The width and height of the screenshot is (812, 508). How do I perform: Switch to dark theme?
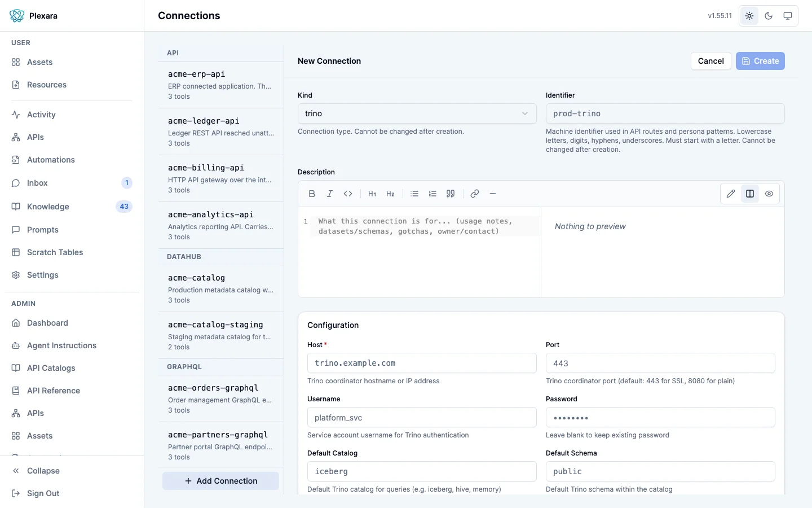769,16
